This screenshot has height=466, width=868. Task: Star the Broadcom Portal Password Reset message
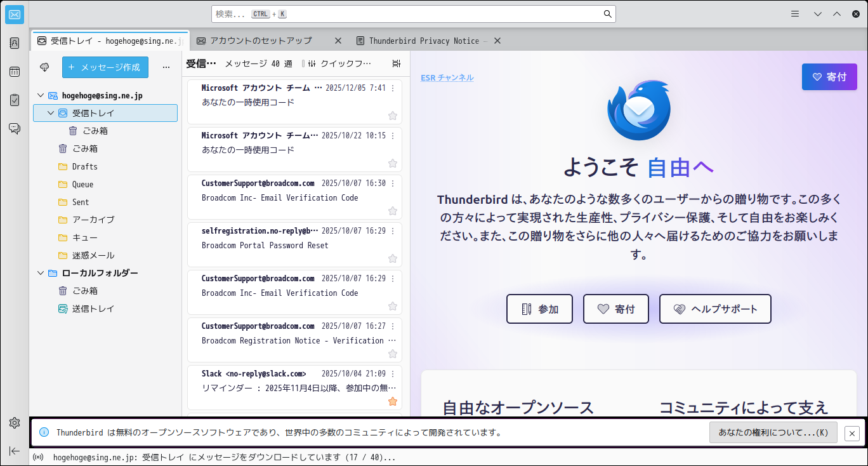coord(392,258)
